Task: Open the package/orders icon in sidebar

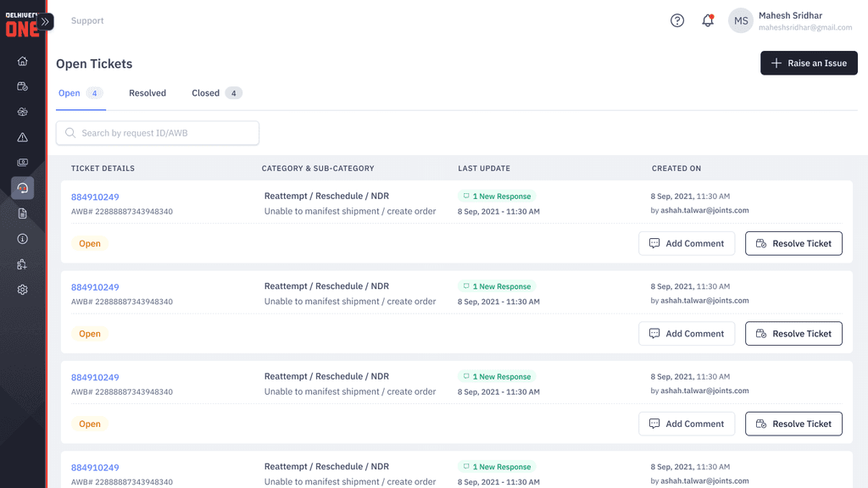Action: (22, 86)
